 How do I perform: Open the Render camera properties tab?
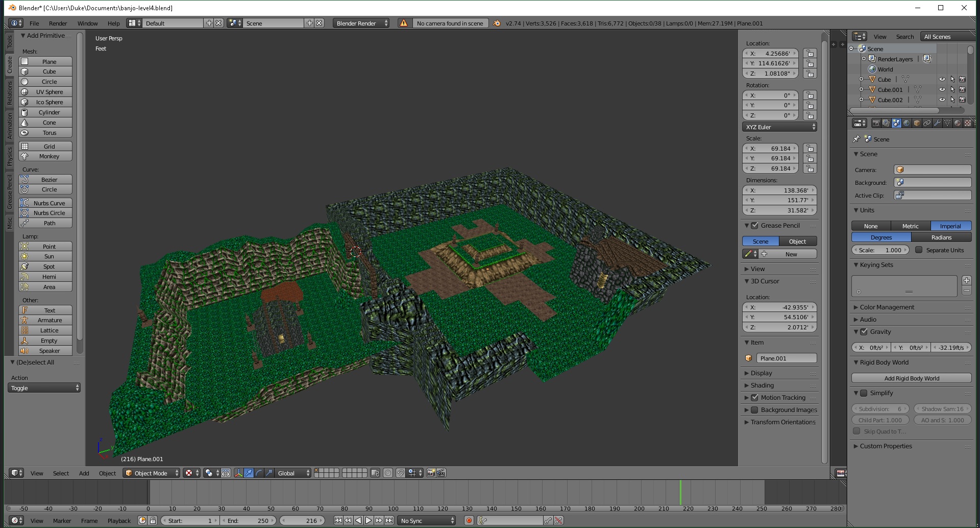click(x=876, y=123)
